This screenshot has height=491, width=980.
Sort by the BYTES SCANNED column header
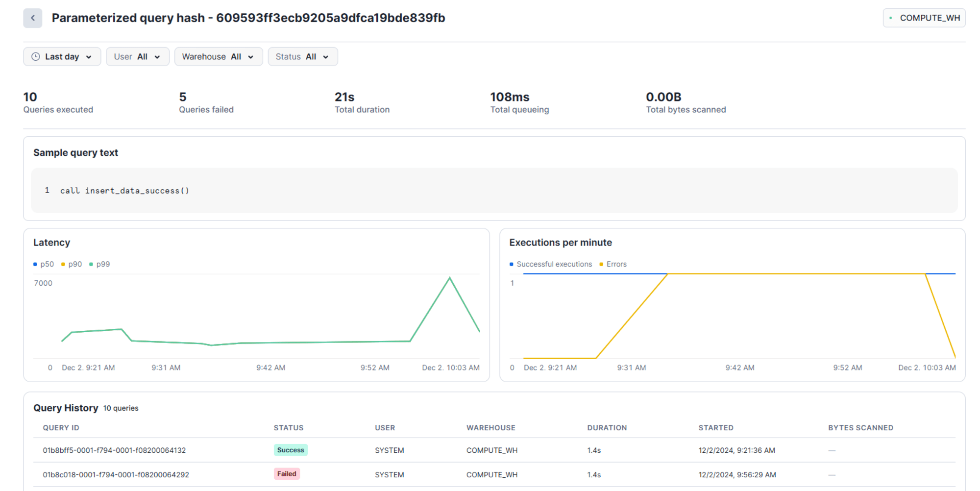[861, 428]
